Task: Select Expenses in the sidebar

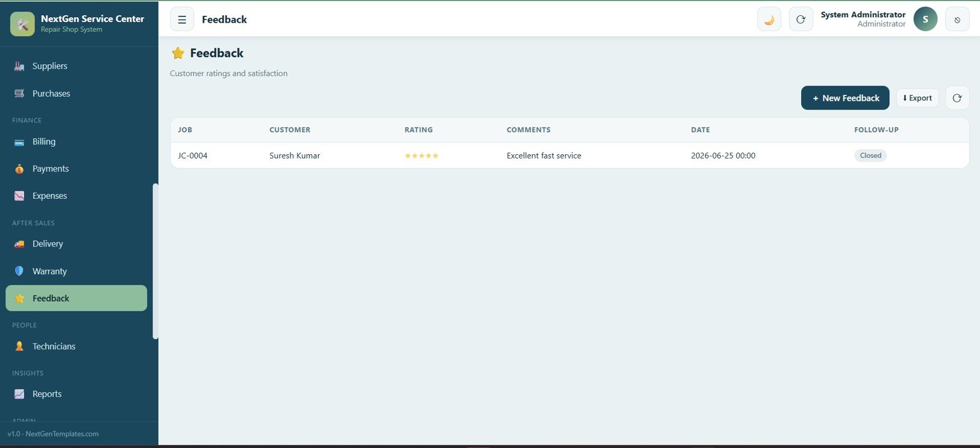Action: pos(76,196)
